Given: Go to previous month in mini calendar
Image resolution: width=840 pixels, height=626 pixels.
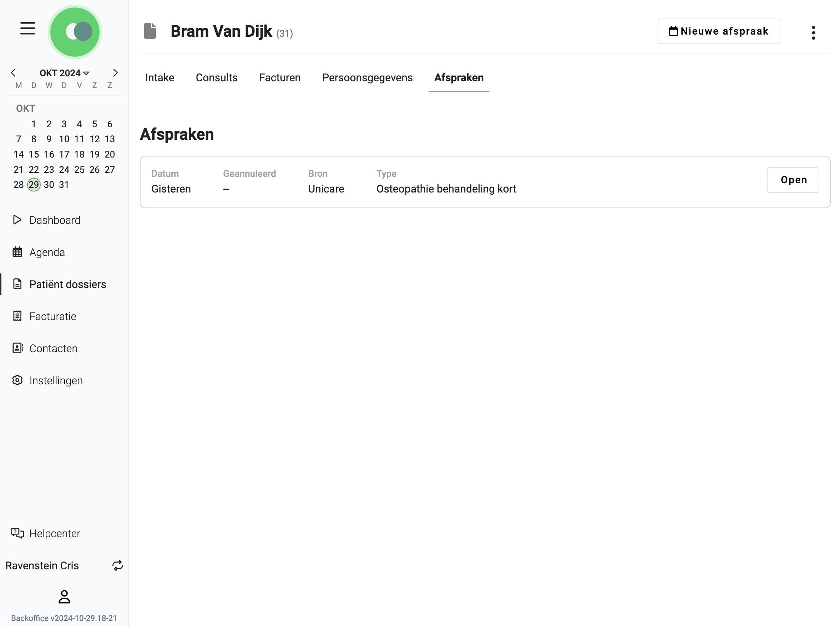Looking at the screenshot, I should (x=13, y=73).
